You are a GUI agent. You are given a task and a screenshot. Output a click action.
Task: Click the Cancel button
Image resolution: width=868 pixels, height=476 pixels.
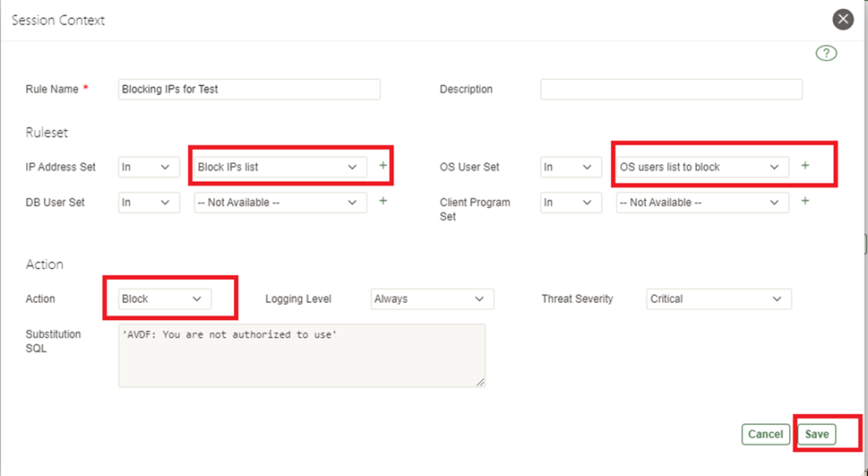click(765, 434)
